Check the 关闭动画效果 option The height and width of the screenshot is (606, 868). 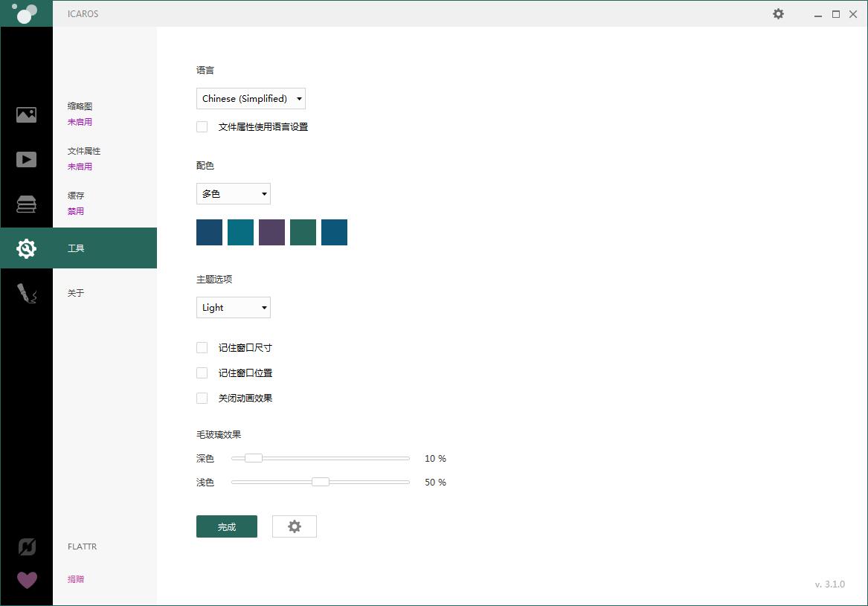point(202,399)
